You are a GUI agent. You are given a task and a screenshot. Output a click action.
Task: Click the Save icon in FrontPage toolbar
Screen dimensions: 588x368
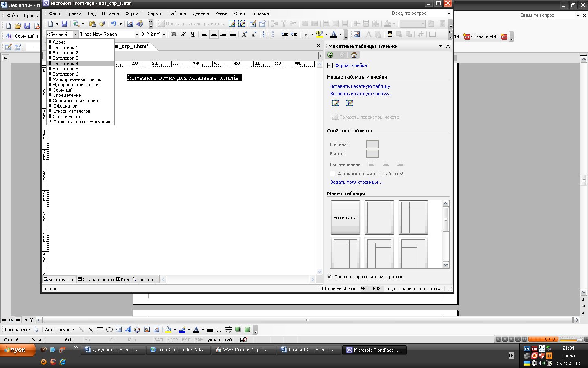click(65, 24)
